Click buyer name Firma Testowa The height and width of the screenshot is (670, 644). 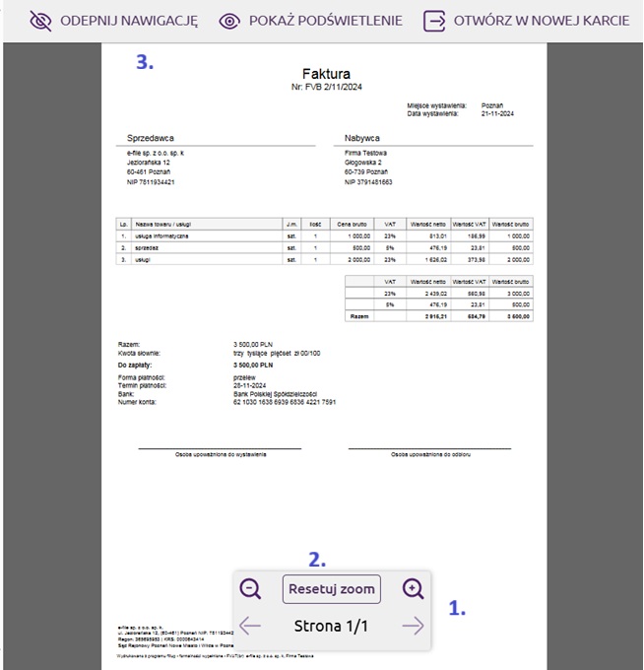click(x=366, y=153)
